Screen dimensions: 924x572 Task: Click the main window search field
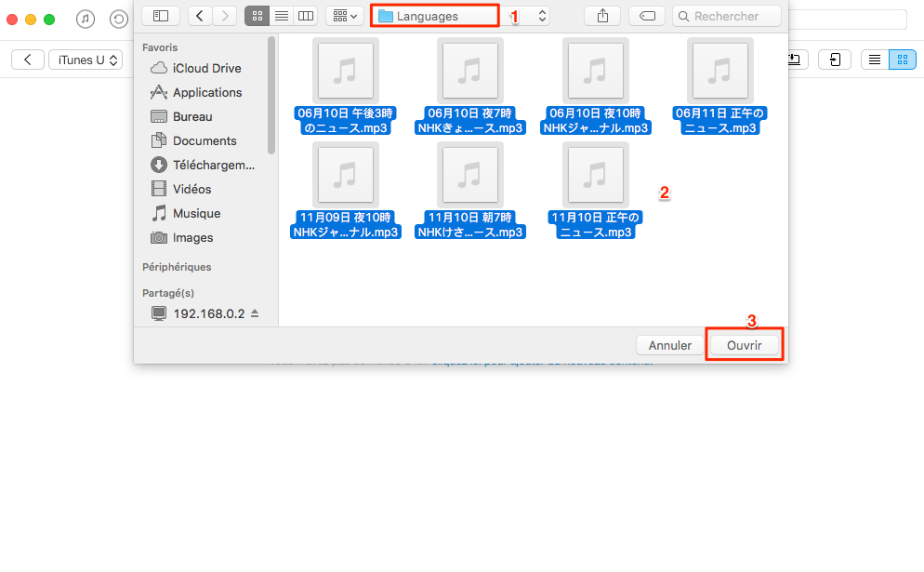[848, 20]
